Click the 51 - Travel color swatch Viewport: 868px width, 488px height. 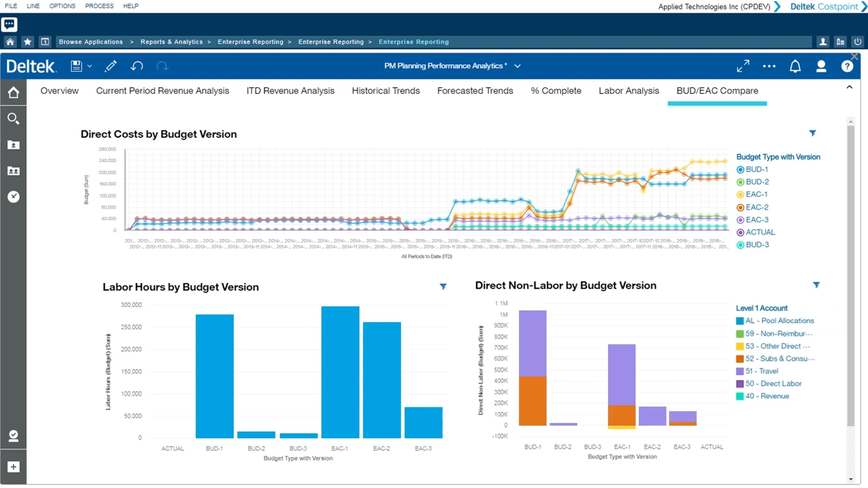739,371
